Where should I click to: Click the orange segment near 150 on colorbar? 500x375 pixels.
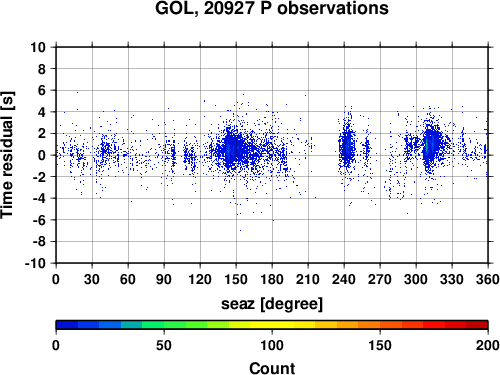[380, 325]
